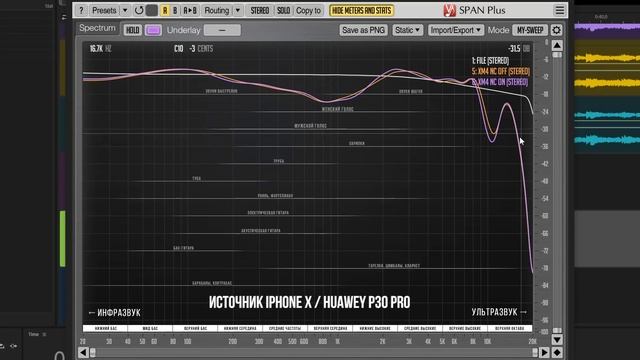Open the Static dropdown

point(407,30)
